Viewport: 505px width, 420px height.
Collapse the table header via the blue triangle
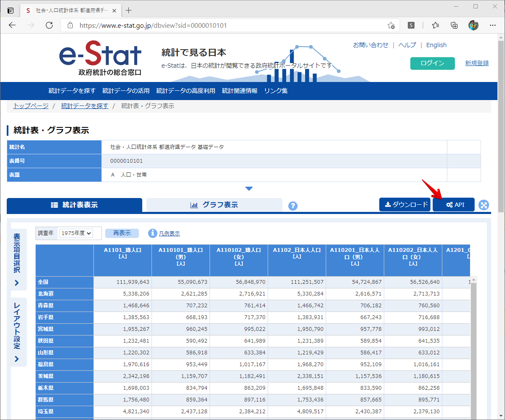click(x=249, y=188)
